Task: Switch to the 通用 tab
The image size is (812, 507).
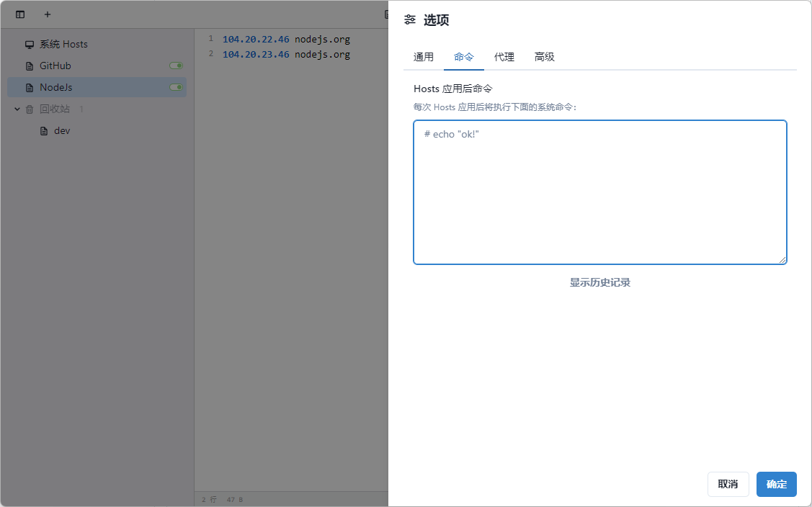Action: pos(424,57)
